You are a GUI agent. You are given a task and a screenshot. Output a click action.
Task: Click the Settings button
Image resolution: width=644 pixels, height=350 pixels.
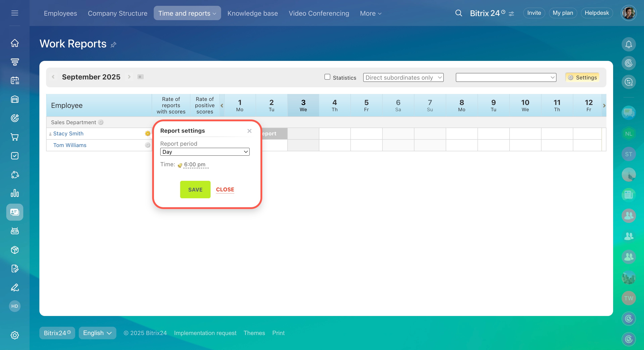582,77
